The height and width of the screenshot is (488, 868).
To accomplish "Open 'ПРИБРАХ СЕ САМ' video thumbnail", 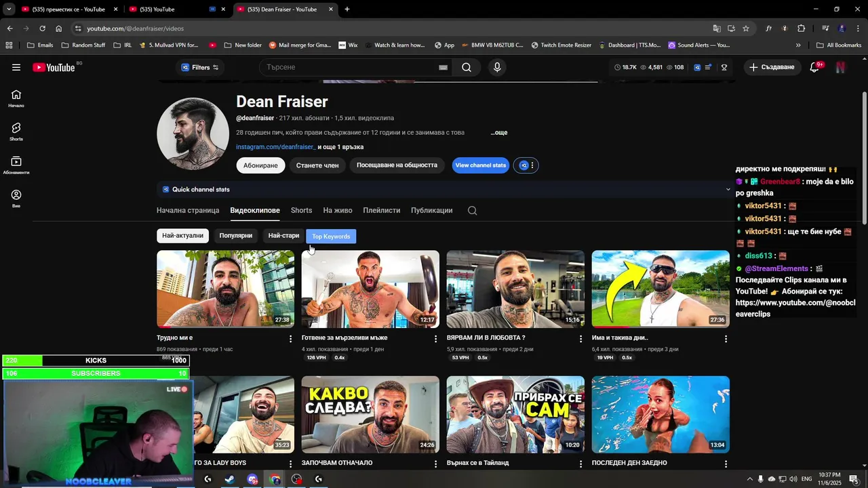I will [515, 415].
